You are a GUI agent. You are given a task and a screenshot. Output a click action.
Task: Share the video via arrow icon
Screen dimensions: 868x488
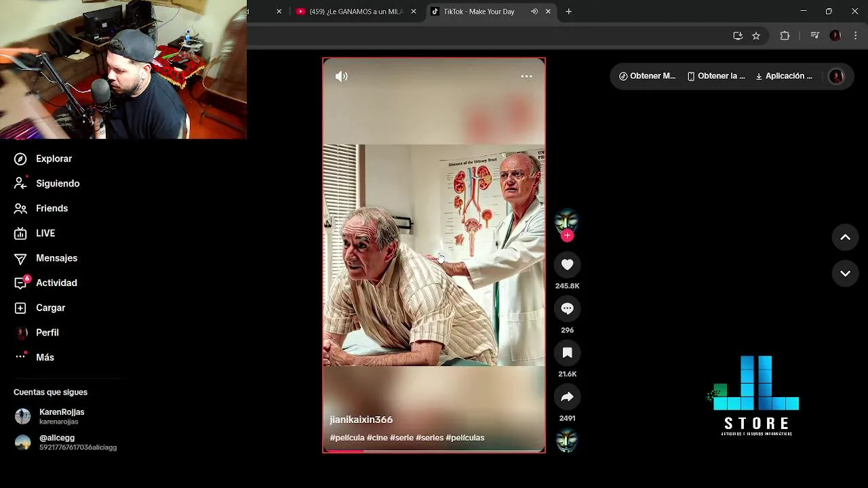pos(568,397)
